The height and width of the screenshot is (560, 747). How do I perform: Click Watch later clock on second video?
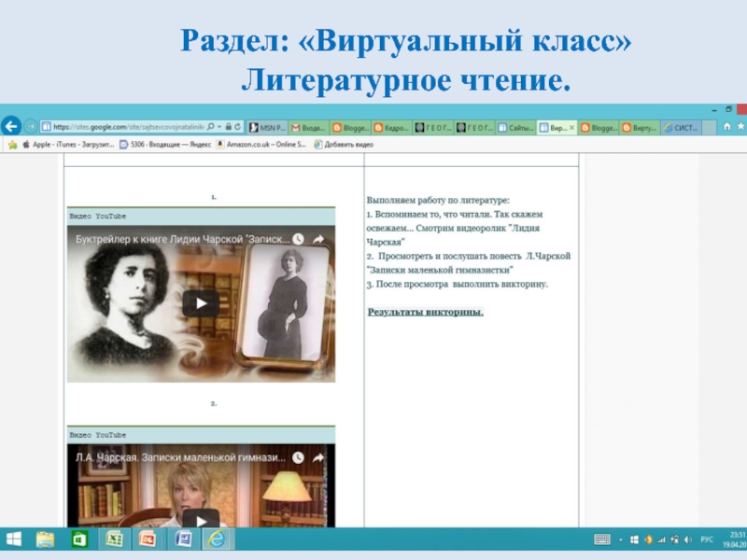[298, 458]
